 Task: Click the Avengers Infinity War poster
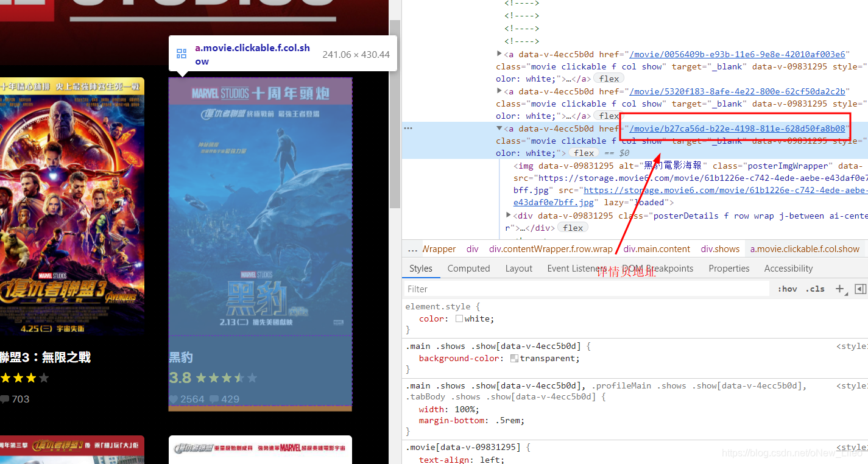(x=72, y=206)
